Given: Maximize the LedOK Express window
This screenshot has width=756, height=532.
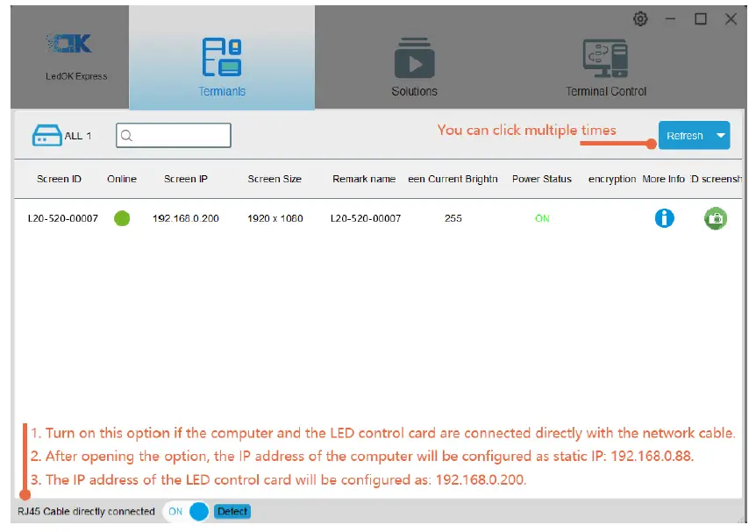Looking at the screenshot, I should (701, 18).
